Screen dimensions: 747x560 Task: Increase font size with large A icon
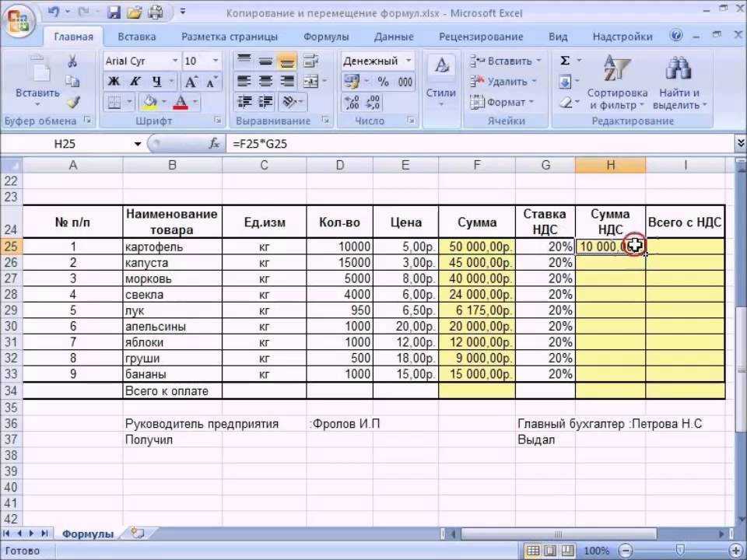click(x=191, y=82)
